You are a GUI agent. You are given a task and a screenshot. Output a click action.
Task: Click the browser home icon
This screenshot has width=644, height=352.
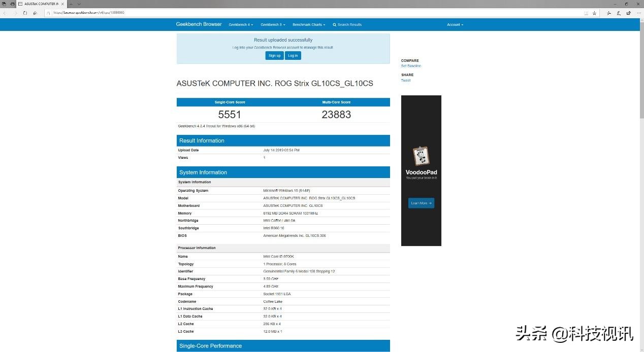click(35, 13)
